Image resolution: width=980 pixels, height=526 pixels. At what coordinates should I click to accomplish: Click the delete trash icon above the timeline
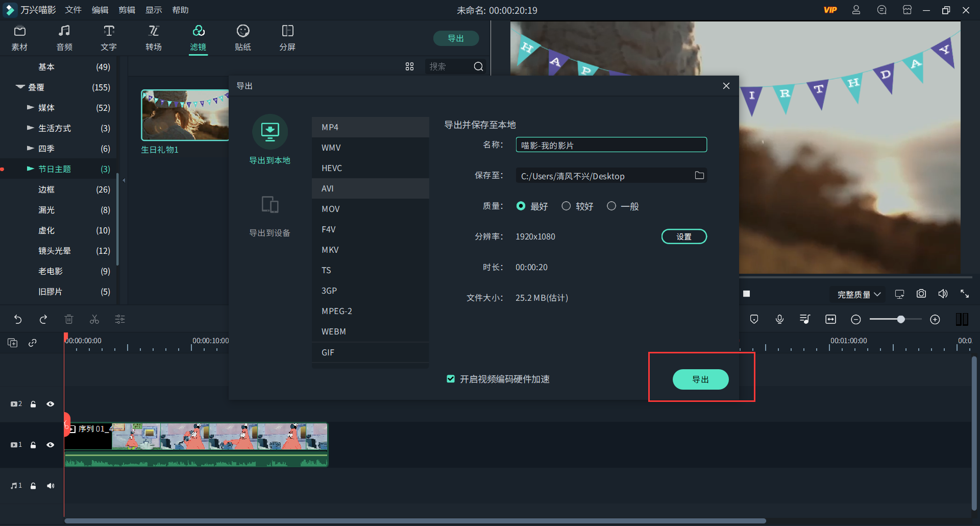(69, 319)
